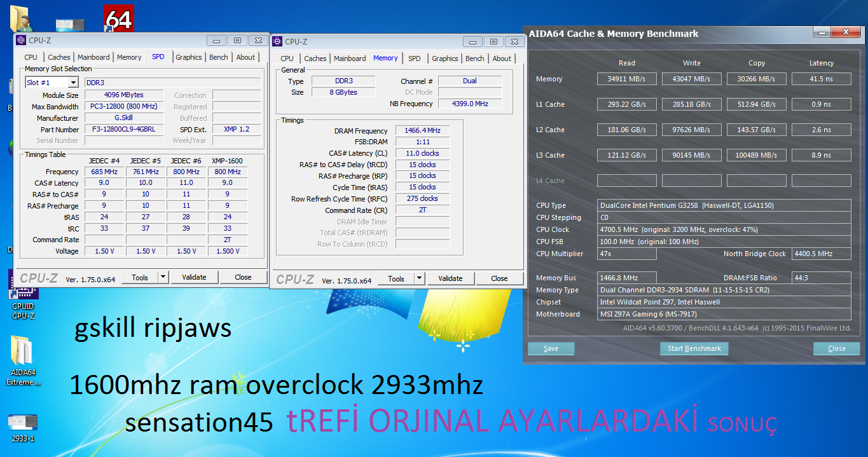
Task: Click CPU-Z title icon in Memory window
Action: pos(277,42)
